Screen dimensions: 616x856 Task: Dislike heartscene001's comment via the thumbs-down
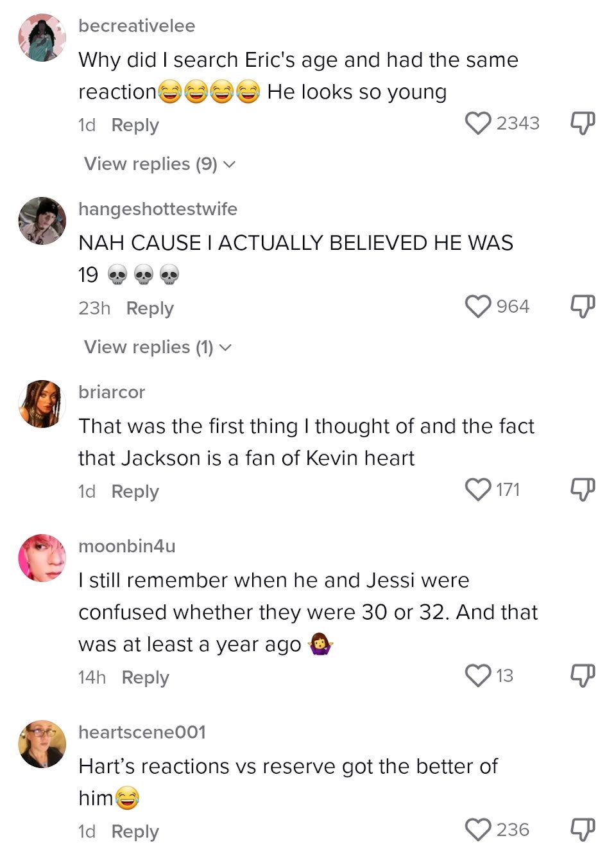point(583,830)
